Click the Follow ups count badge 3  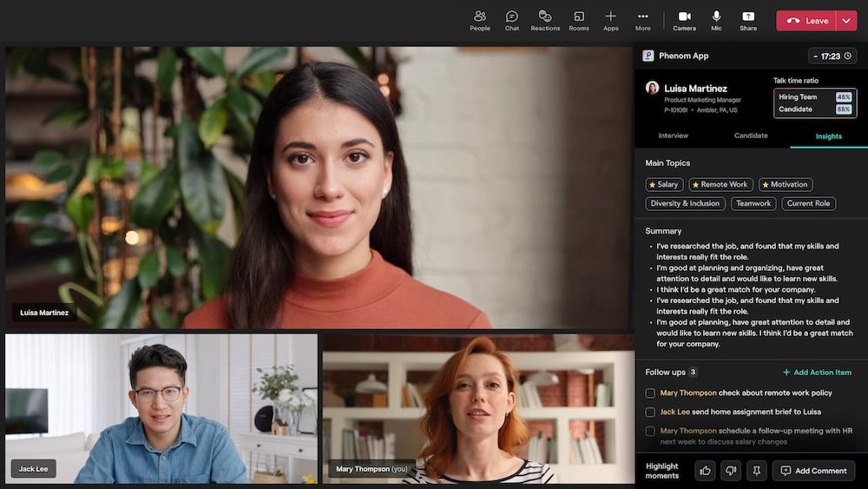[x=693, y=372]
